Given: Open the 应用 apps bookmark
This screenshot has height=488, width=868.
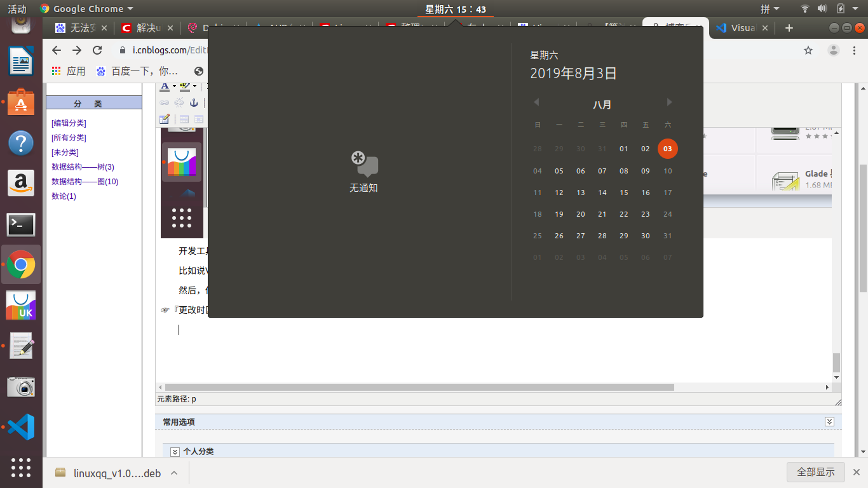Looking at the screenshot, I should coord(69,71).
